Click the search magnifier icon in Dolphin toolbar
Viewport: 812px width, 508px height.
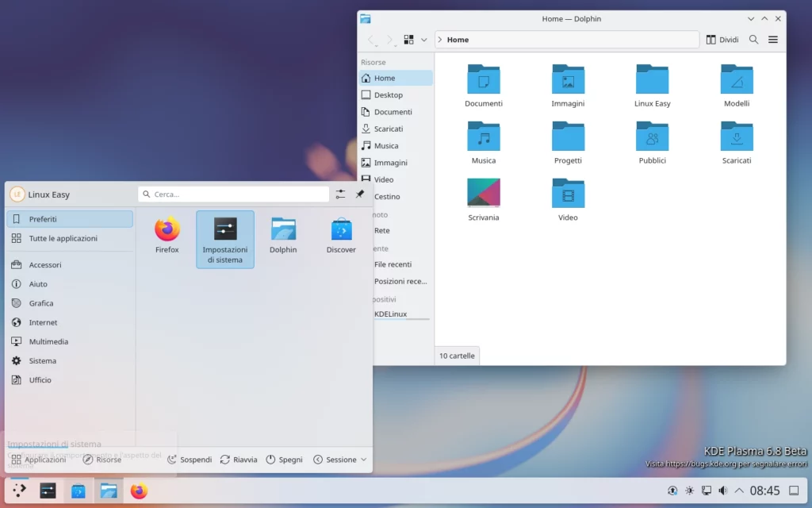click(x=753, y=40)
